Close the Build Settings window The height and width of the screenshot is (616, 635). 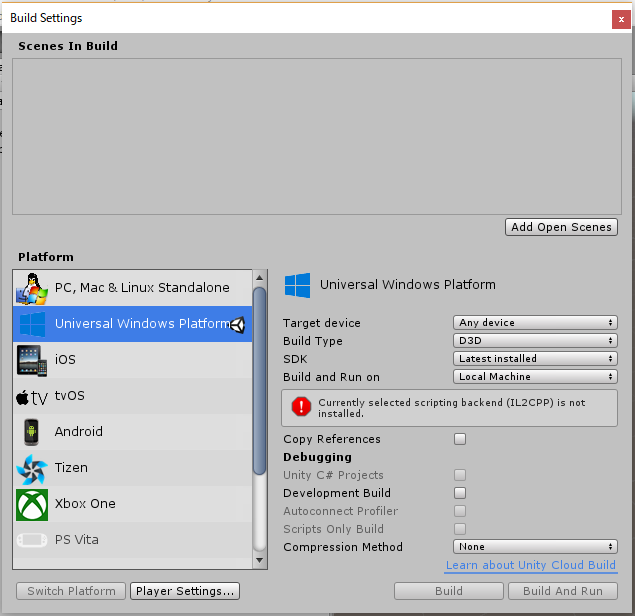pos(621,19)
